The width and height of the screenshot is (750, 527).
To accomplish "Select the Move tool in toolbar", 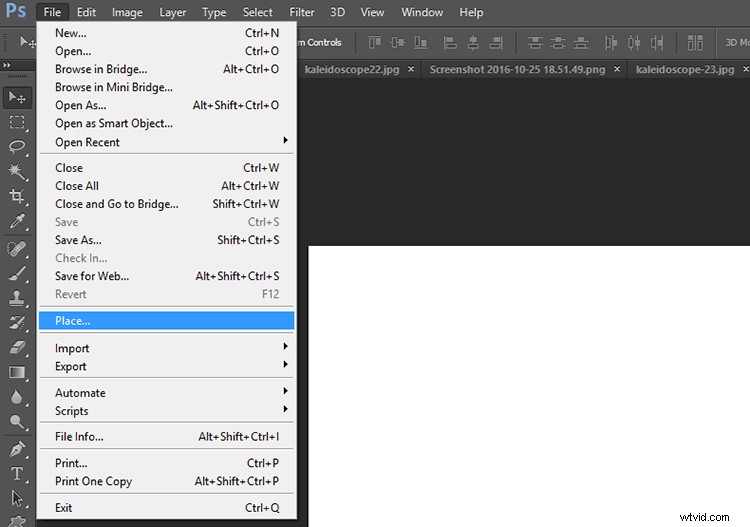I will click(17, 97).
